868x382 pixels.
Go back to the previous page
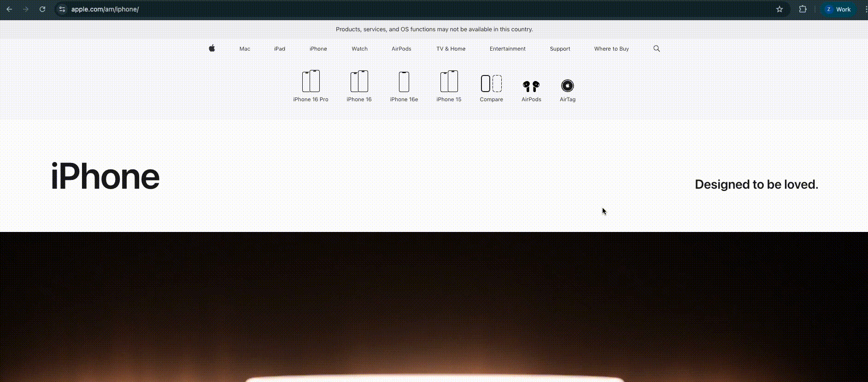click(9, 9)
